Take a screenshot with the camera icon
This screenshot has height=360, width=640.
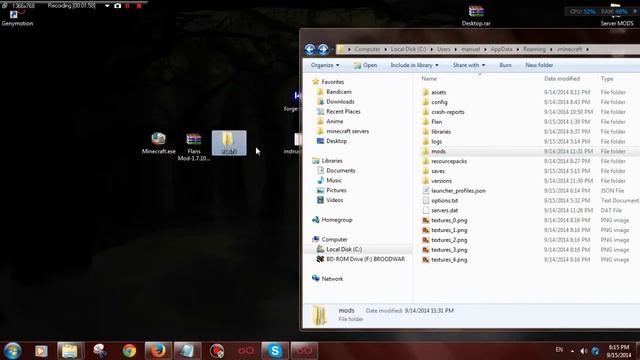pyautogui.click(x=118, y=6)
